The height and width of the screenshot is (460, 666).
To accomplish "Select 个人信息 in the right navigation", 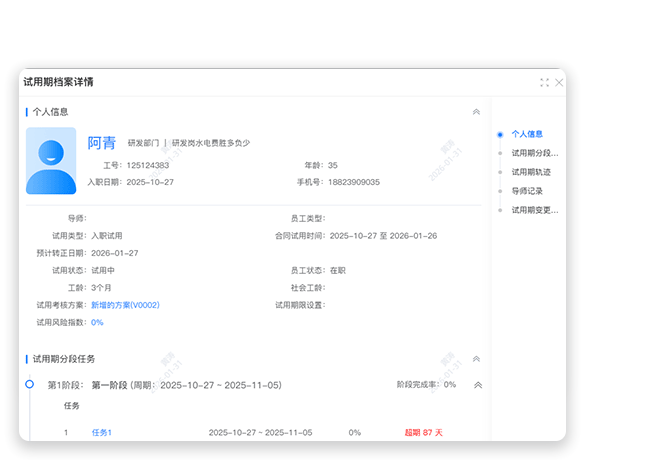I will click(x=527, y=133).
